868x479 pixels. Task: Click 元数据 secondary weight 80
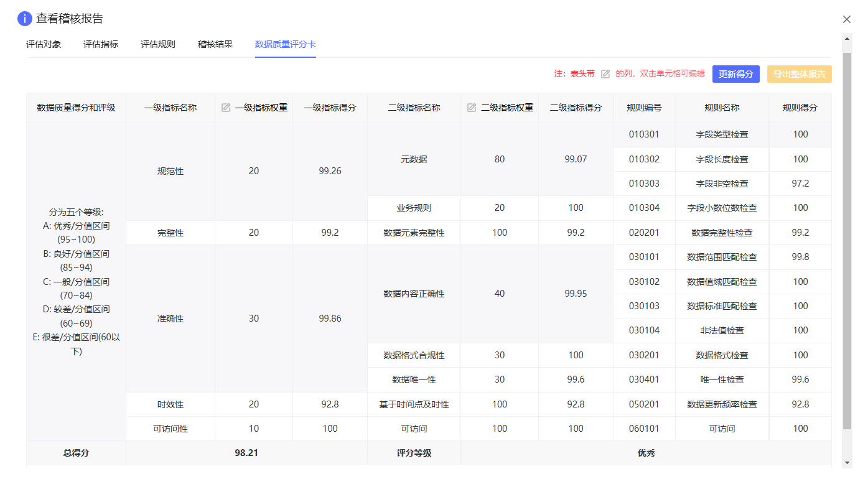500,159
